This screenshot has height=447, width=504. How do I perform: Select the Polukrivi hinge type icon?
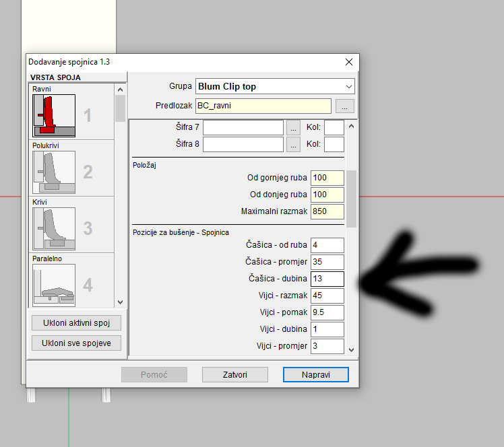(54, 172)
